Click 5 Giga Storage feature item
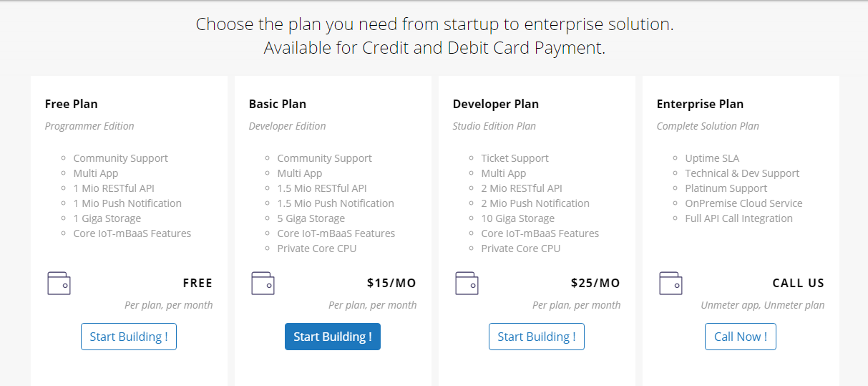The image size is (868, 386). (x=311, y=218)
